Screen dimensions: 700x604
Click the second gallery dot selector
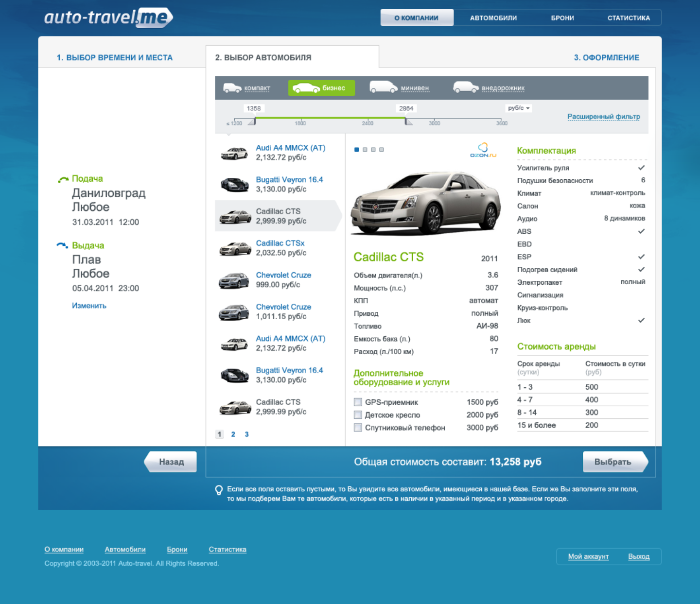click(x=364, y=150)
